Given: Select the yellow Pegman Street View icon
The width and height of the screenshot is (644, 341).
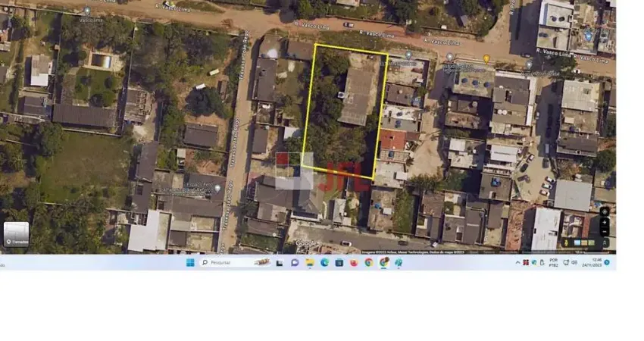Looking at the screenshot, I should click(567, 242).
